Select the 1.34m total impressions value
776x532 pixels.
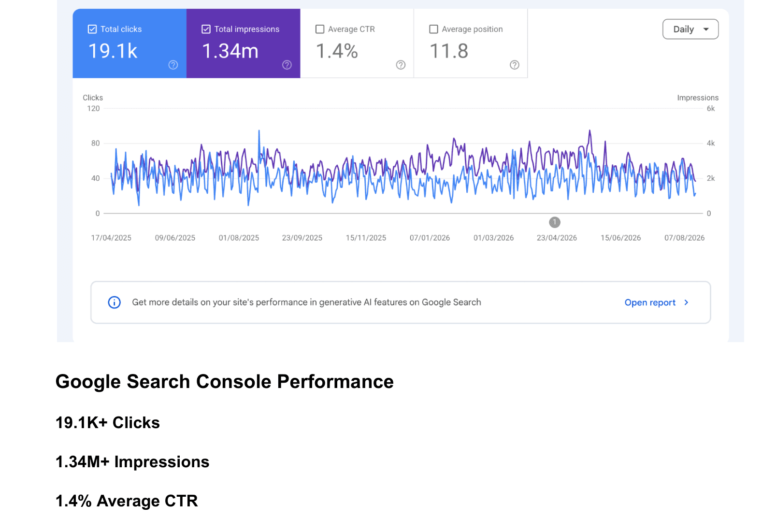point(230,51)
